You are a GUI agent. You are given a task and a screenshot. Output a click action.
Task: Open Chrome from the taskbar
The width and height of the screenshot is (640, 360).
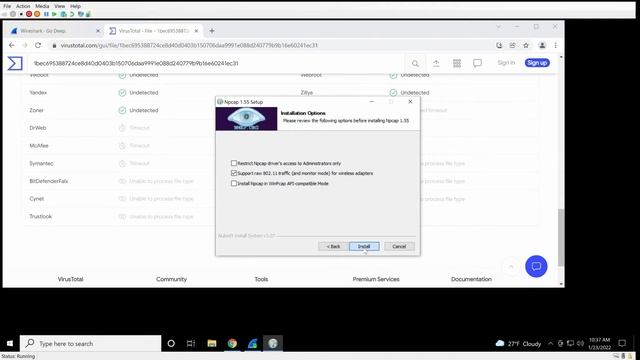(x=232, y=343)
